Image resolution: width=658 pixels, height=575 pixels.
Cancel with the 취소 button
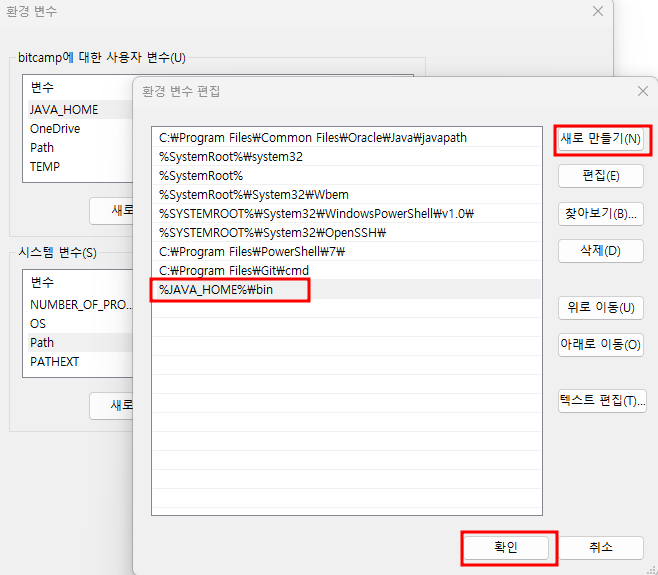click(x=601, y=547)
